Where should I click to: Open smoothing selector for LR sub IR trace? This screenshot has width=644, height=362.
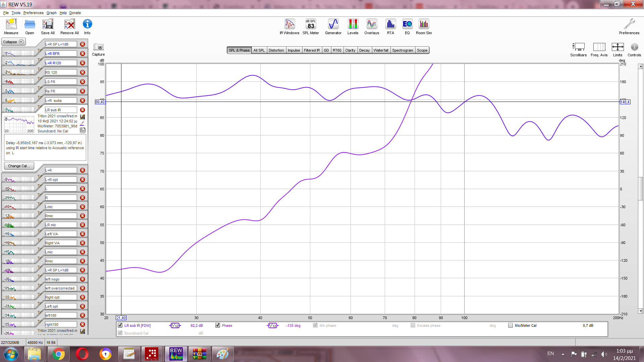175,325
